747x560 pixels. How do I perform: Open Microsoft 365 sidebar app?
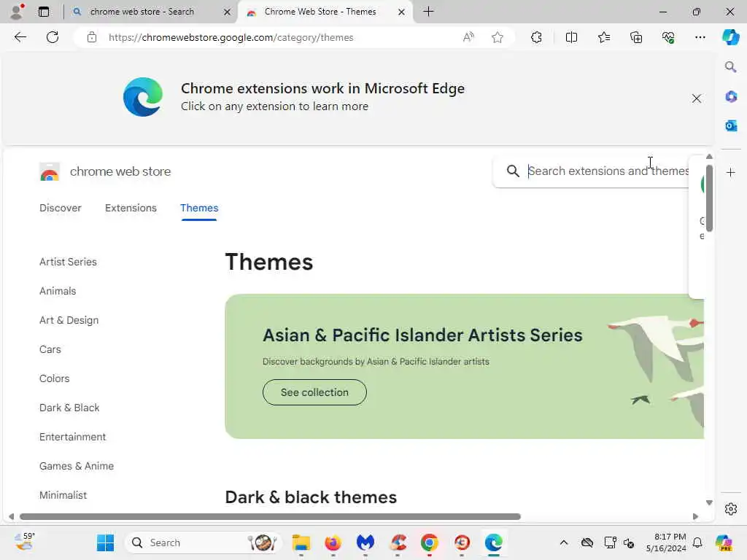click(x=731, y=97)
